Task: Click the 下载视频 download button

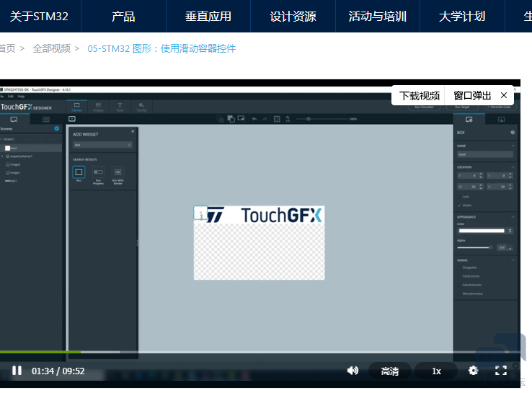Action: 420,96
